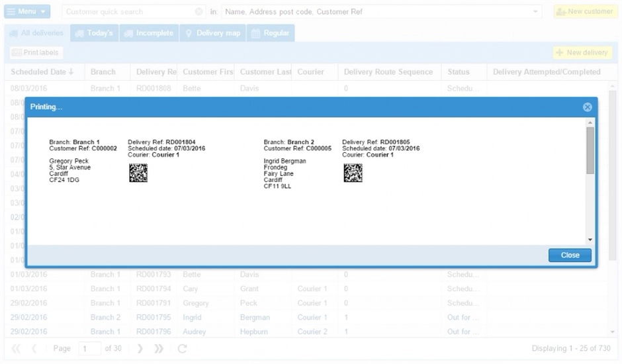Select delivery row RD001794 for Cary Grant

click(x=306, y=289)
